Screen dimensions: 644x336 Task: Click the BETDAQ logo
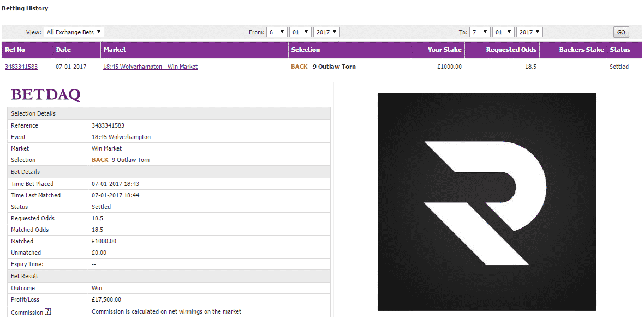pyautogui.click(x=46, y=94)
